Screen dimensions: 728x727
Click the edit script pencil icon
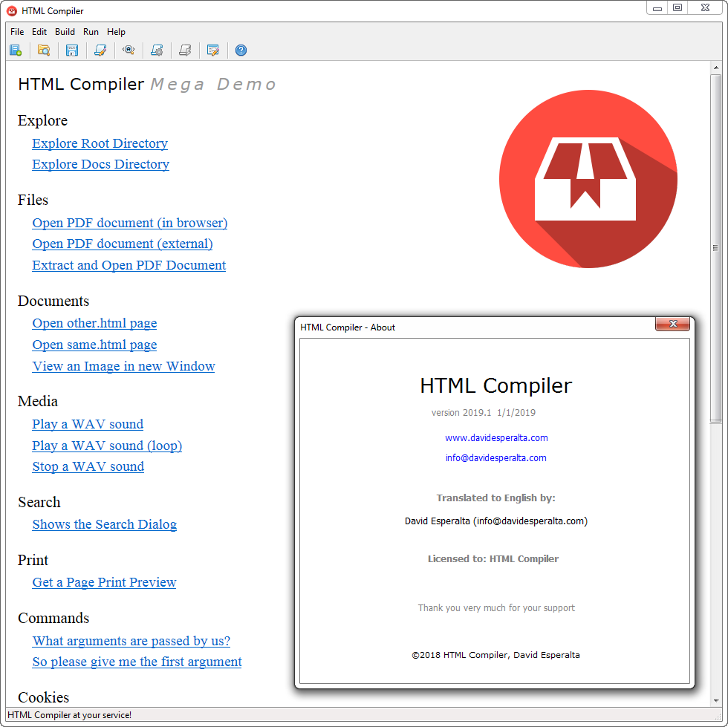coord(100,50)
